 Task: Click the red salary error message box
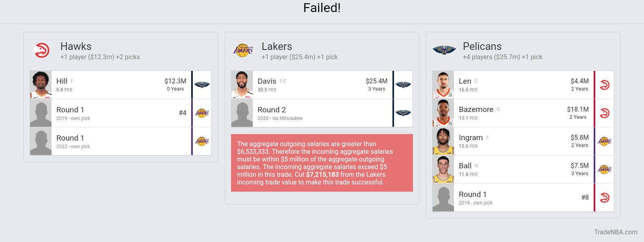tap(322, 163)
